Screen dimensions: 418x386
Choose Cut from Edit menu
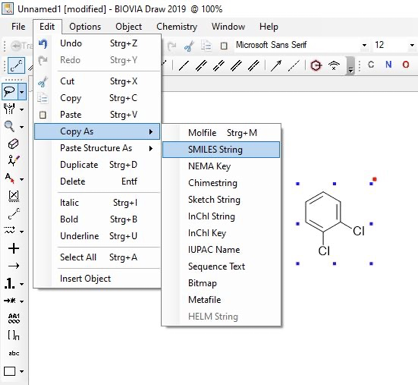pos(97,81)
